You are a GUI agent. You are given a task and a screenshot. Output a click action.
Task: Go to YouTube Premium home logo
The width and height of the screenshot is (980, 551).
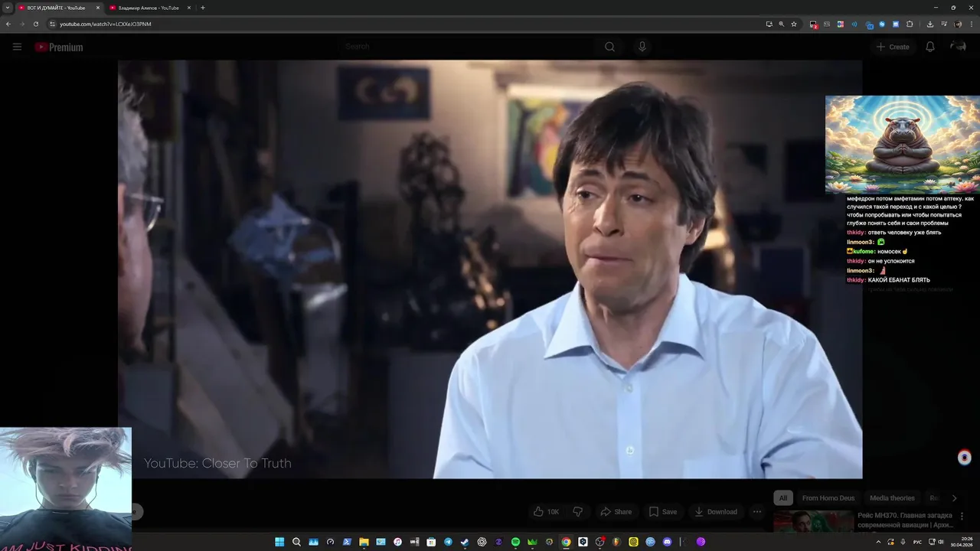[58, 47]
